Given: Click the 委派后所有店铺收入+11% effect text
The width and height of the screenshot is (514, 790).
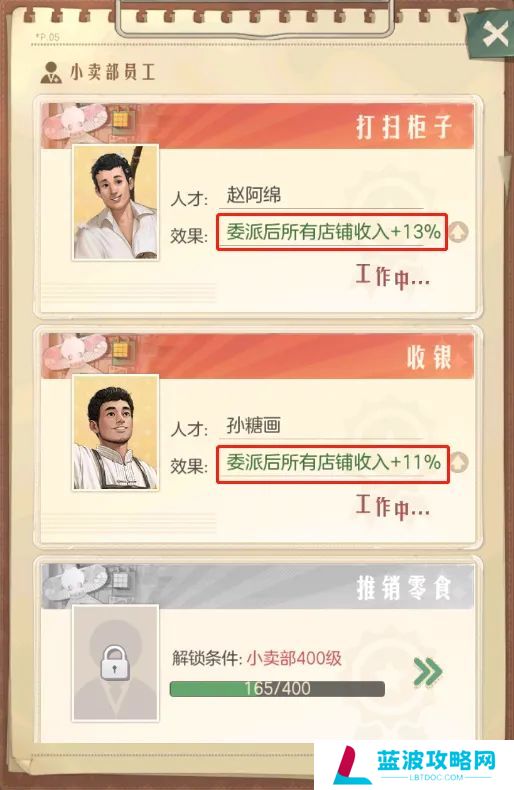Looking at the screenshot, I should [333, 463].
